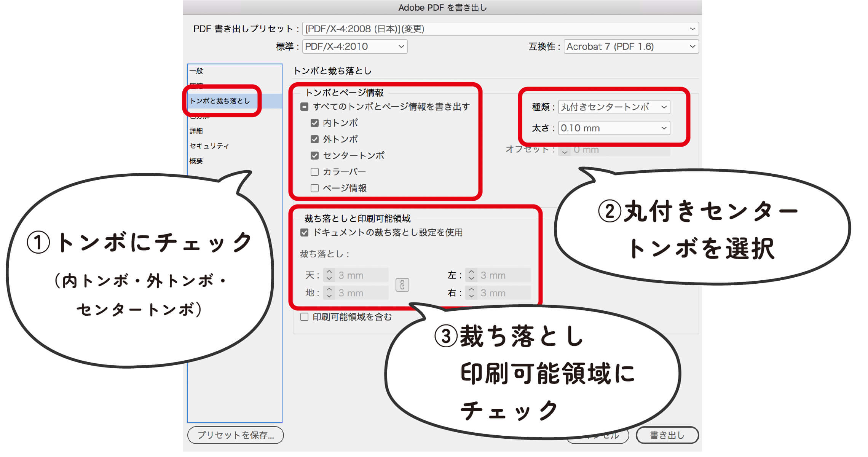Click the 地 3 mm bleed field
Screen dimensions: 868x457
pos(362,292)
